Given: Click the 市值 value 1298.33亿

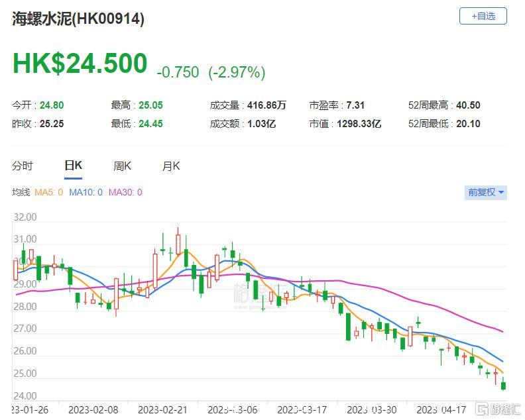Looking at the screenshot, I should pos(359,124).
